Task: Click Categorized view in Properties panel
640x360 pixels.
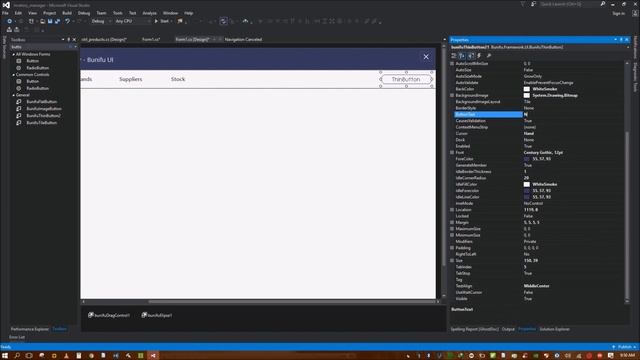Action: point(454,56)
